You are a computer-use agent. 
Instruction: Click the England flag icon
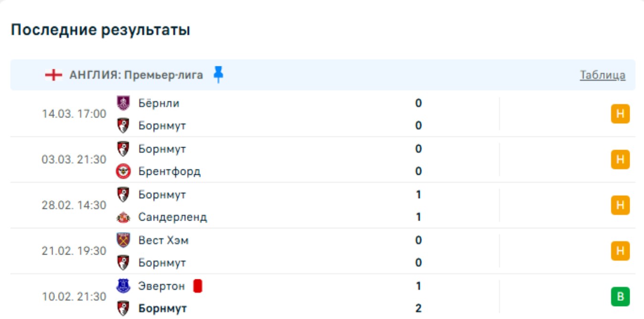[53, 75]
